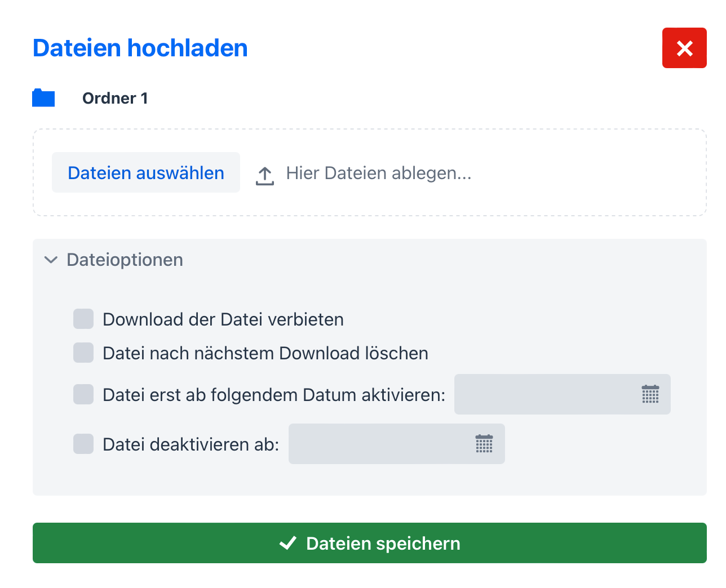This screenshot has height=588, width=726.
Task: Click into the activation date input field
Action: (544, 394)
